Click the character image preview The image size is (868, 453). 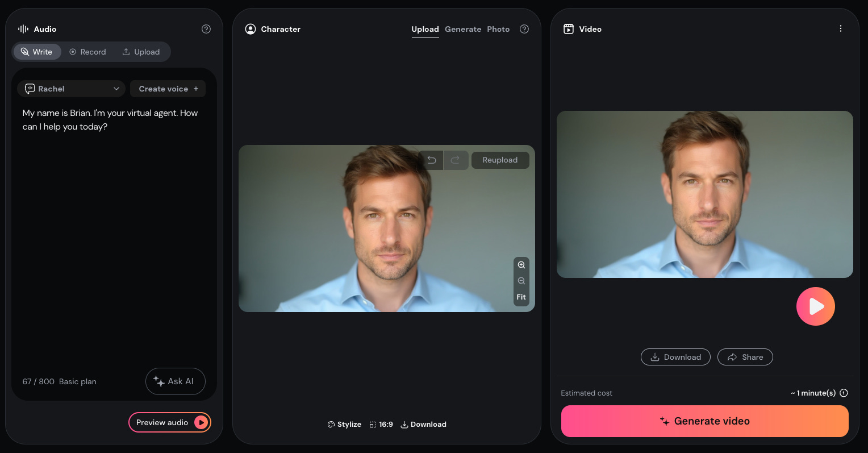[x=387, y=228]
